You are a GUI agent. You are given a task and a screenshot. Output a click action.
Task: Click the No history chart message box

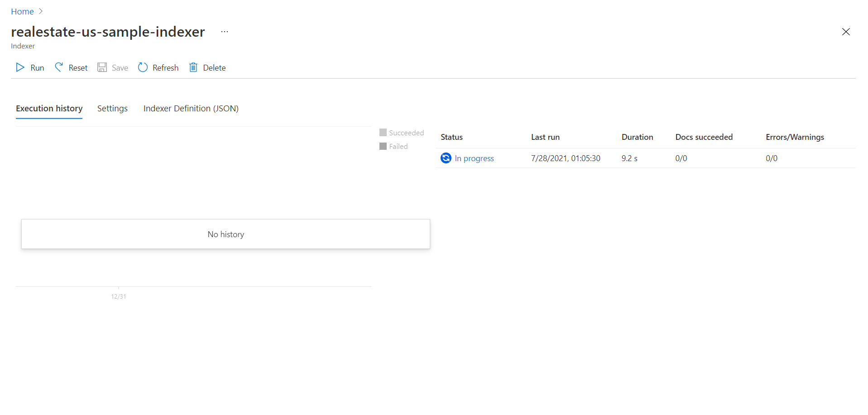pos(225,234)
